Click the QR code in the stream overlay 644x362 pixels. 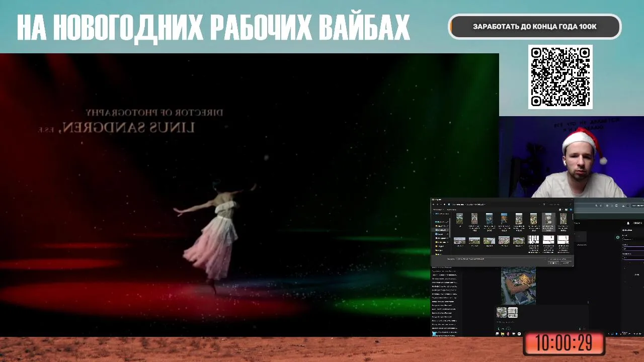560,77
